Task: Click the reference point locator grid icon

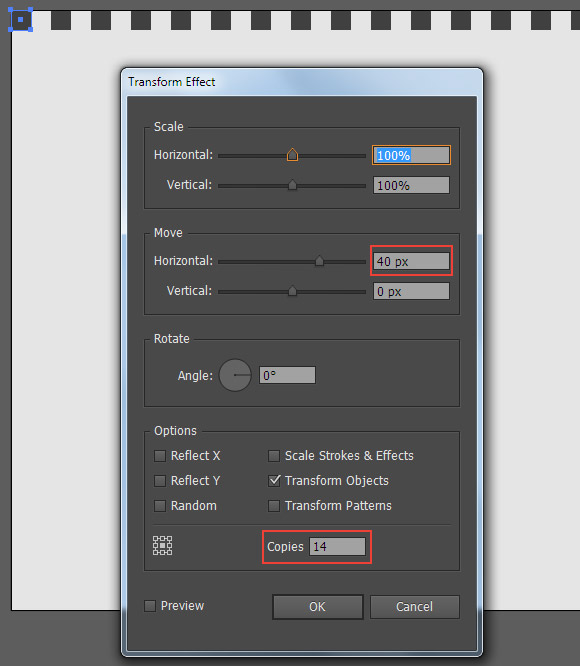Action: [x=162, y=545]
